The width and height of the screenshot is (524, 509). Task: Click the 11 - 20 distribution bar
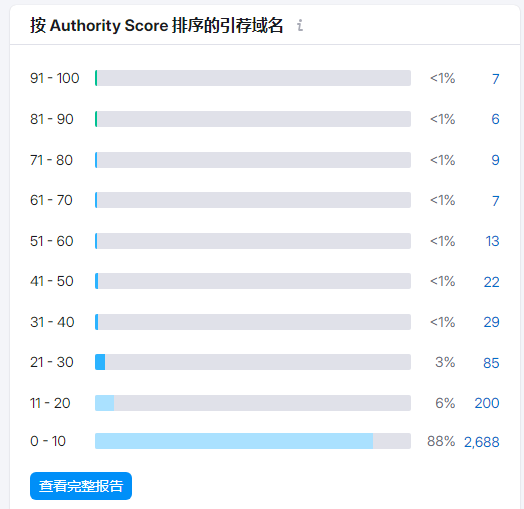253,403
